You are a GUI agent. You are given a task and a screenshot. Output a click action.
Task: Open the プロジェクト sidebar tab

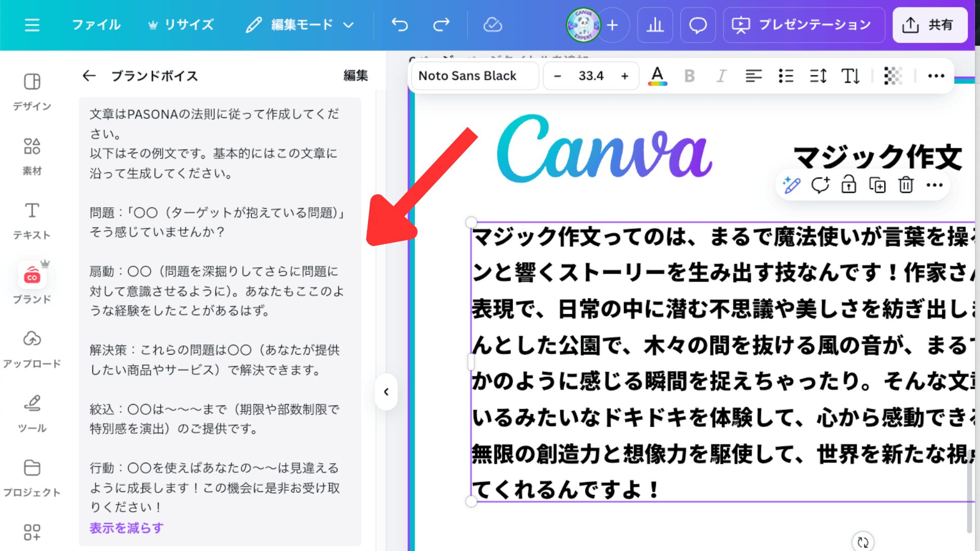[32, 478]
